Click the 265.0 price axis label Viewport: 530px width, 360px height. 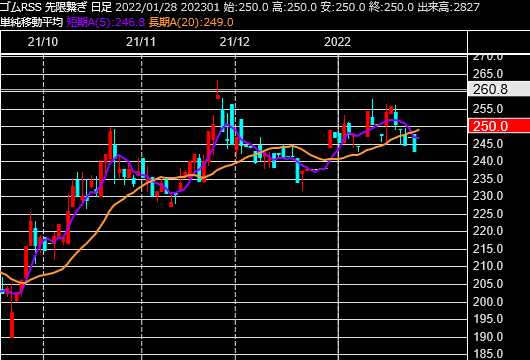pyautogui.click(x=488, y=74)
